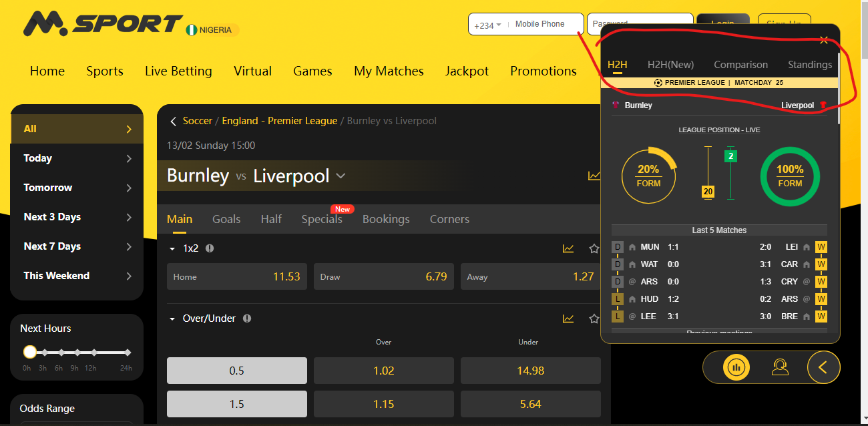Click the 24h marker on Next Hours slider
868x426 pixels.
pyautogui.click(x=128, y=352)
